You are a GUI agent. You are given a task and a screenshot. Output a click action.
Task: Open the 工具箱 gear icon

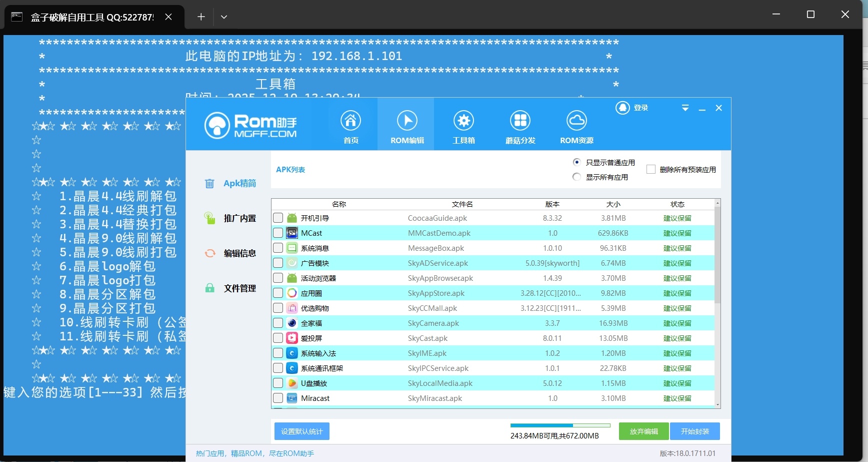pyautogui.click(x=463, y=121)
